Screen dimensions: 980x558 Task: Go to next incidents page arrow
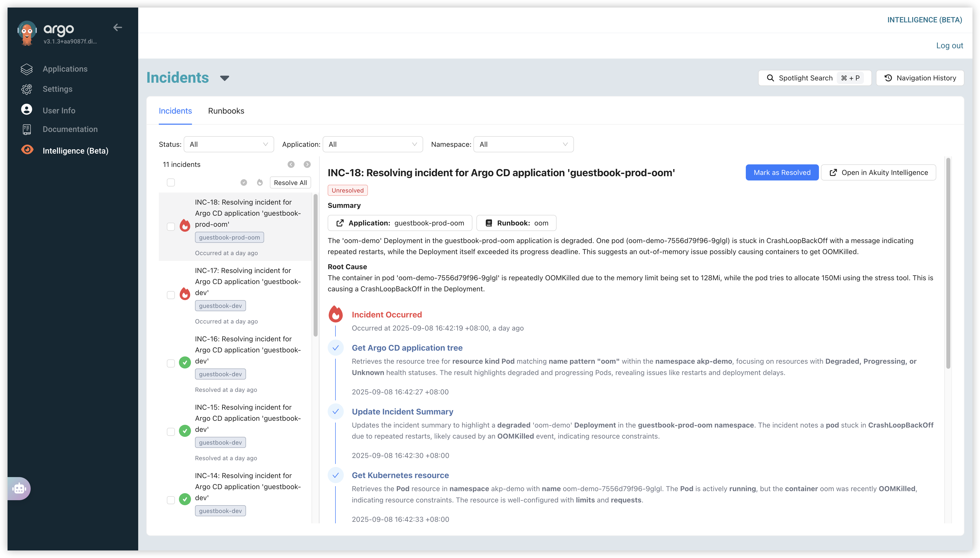(307, 164)
